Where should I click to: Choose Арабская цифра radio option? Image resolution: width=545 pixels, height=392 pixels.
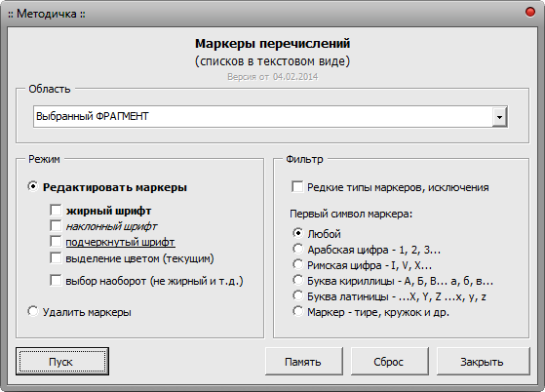(297, 249)
